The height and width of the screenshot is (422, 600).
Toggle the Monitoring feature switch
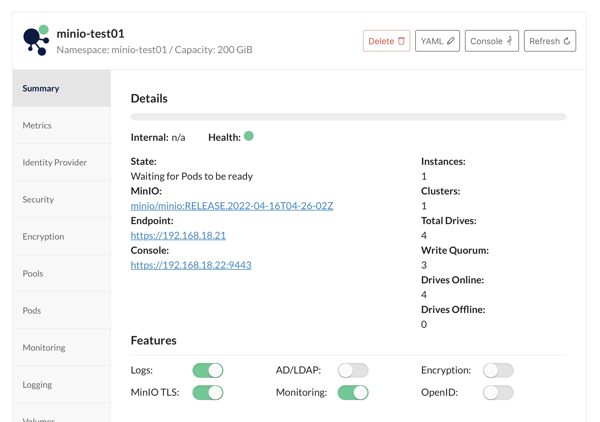[353, 393]
